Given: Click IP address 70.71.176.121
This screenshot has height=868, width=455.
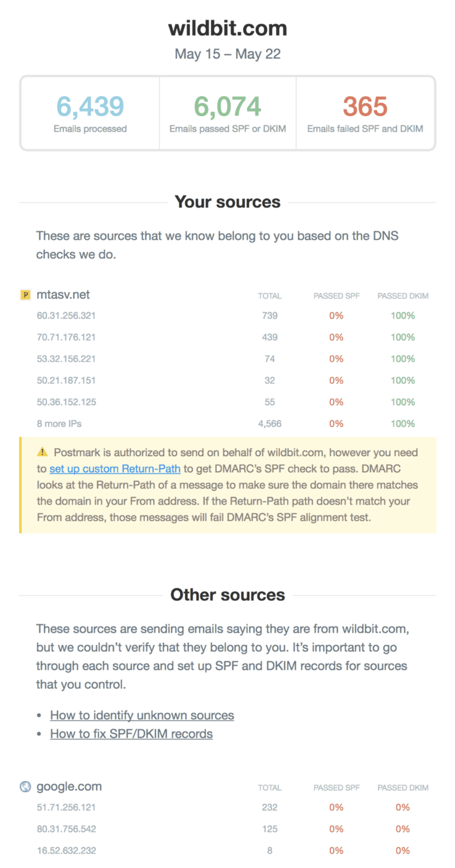Looking at the screenshot, I should point(66,337).
